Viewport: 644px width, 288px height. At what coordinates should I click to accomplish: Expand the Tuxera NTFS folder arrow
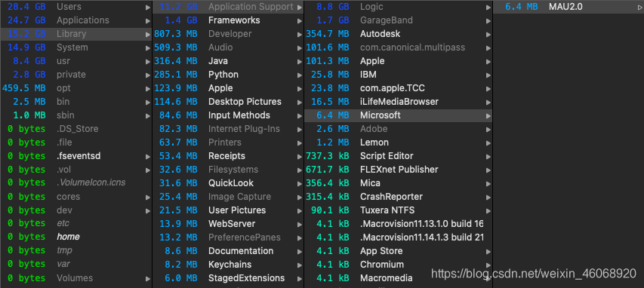point(488,211)
